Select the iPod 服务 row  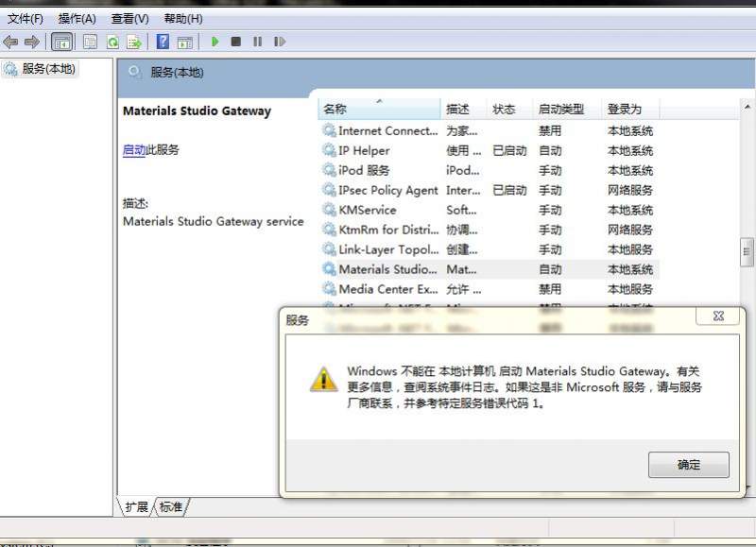pos(489,170)
